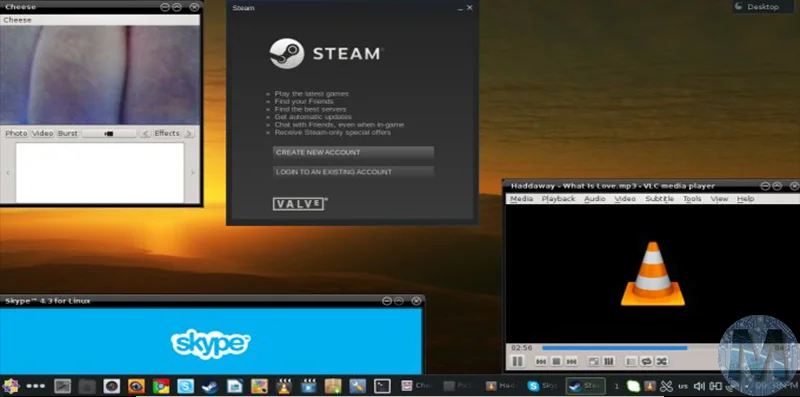Screen dimensions: 800x397
Task: Open the Video menu in VLC
Action: coord(625,198)
